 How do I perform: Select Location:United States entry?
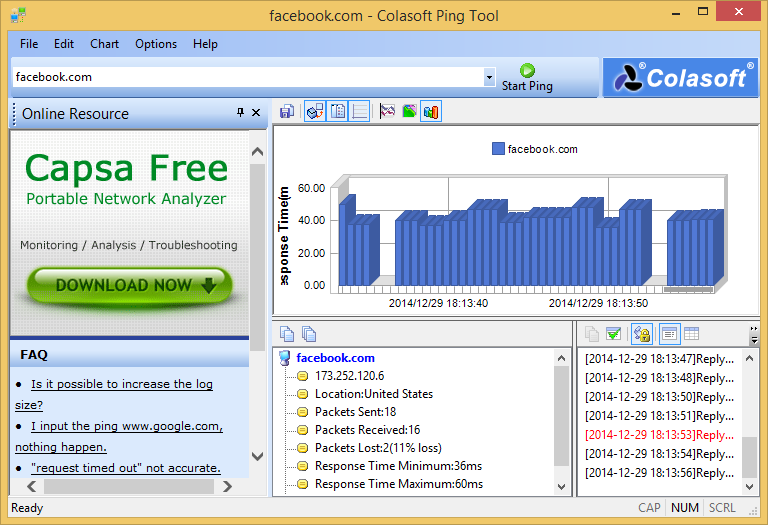(374, 394)
